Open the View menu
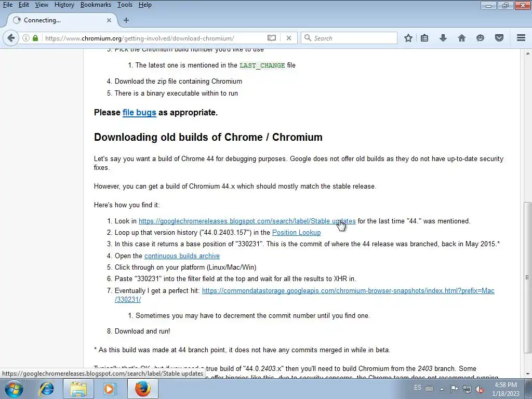Viewport: 532px width, 399px height. pyautogui.click(x=42, y=5)
